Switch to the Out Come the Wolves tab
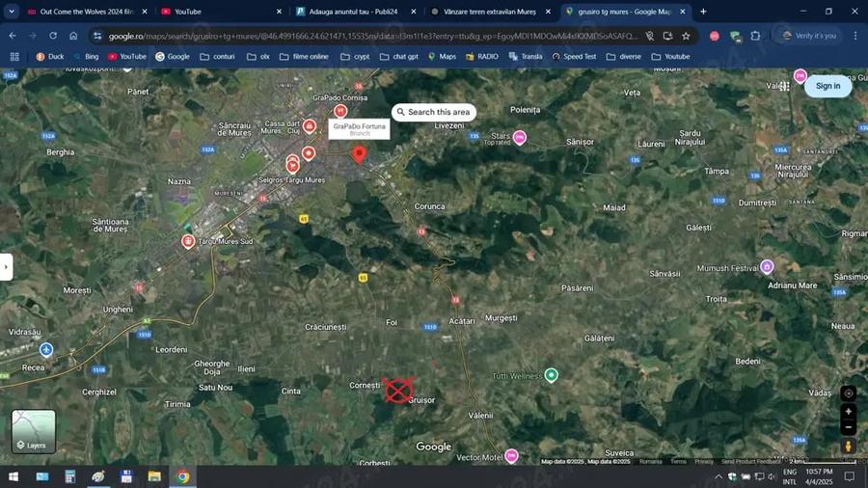The width and height of the screenshot is (868, 488). pos(87,11)
